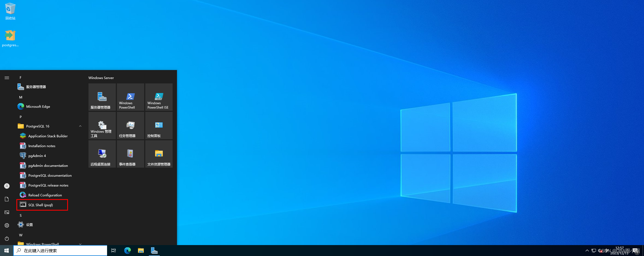Click the Windows Start button
This screenshot has width=644, height=256.
[x=7, y=251]
